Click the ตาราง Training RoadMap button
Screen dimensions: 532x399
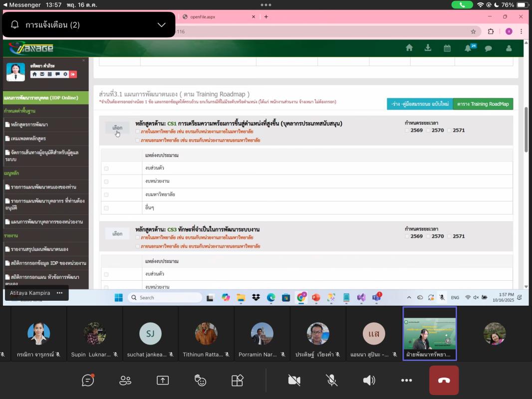(x=483, y=104)
